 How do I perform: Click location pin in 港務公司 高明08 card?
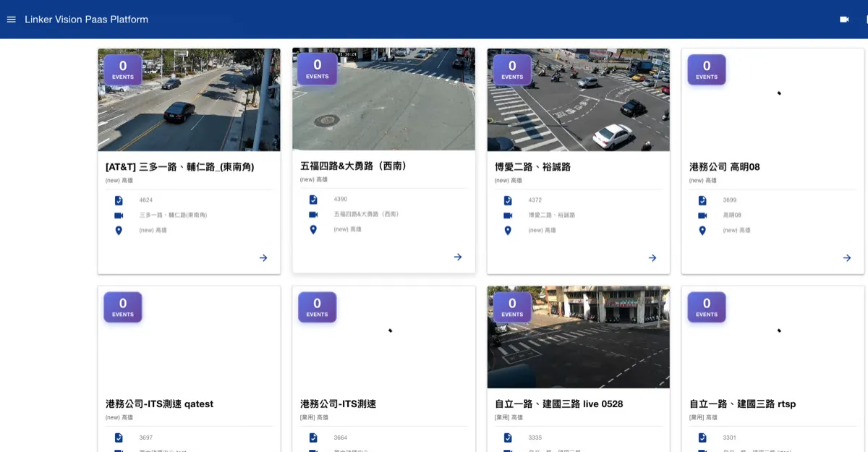702,231
